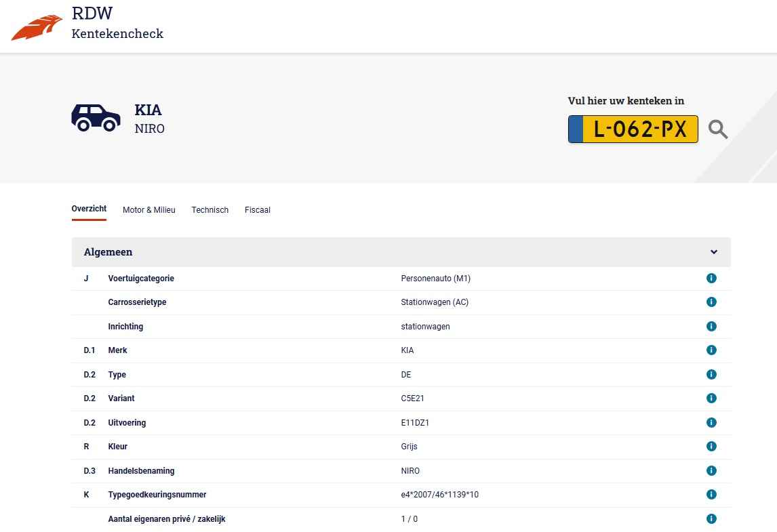Open info icon for Typegoedkeuringsnummer

pos(711,494)
